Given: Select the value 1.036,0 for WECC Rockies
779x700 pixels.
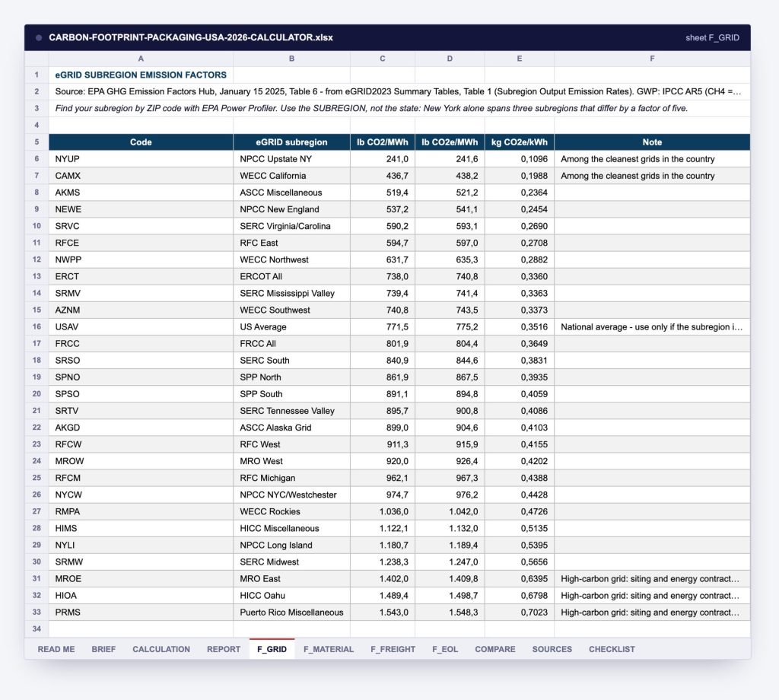Looking at the screenshot, I should click(x=383, y=512).
